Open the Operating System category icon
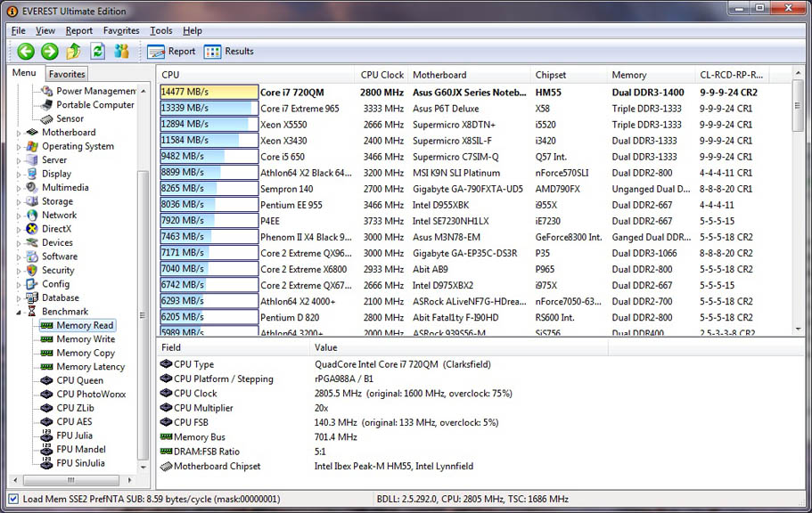This screenshot has width=812, height=513. click(32, 146)
